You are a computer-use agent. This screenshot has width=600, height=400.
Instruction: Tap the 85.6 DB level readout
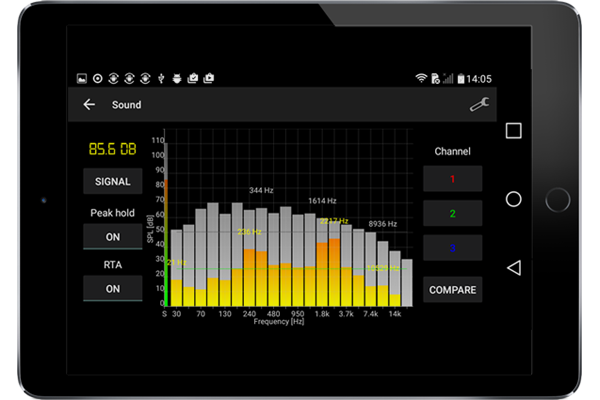pos(111,149)
